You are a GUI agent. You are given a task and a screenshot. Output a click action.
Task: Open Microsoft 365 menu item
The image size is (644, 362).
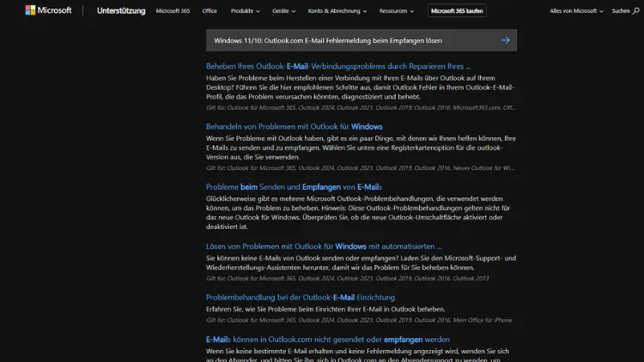point(173,11)
